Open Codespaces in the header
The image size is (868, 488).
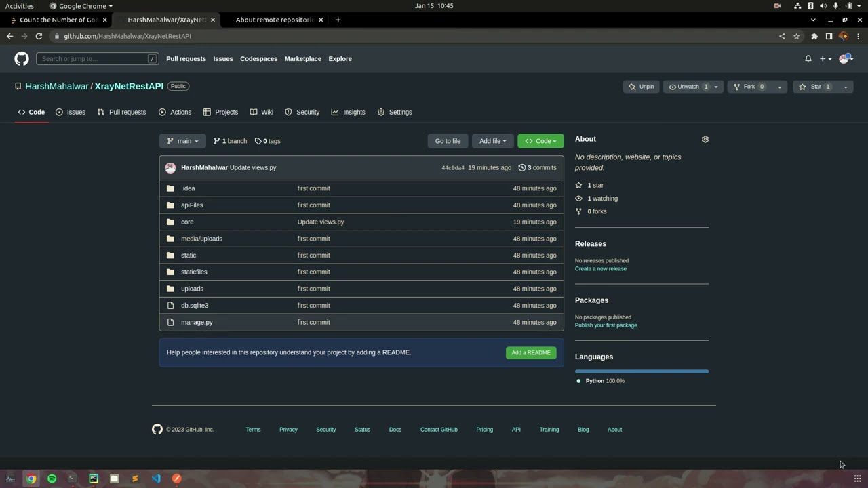[x=258, y=59]
